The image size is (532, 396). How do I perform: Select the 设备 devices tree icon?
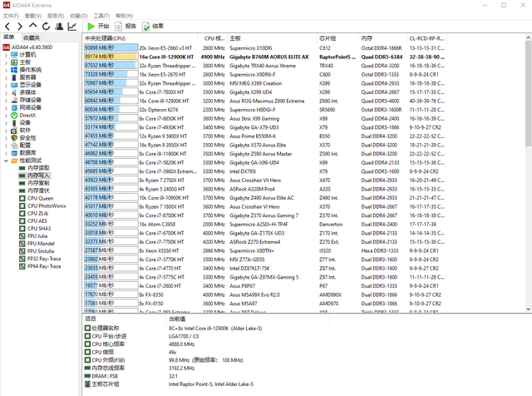tap(14, 122)
